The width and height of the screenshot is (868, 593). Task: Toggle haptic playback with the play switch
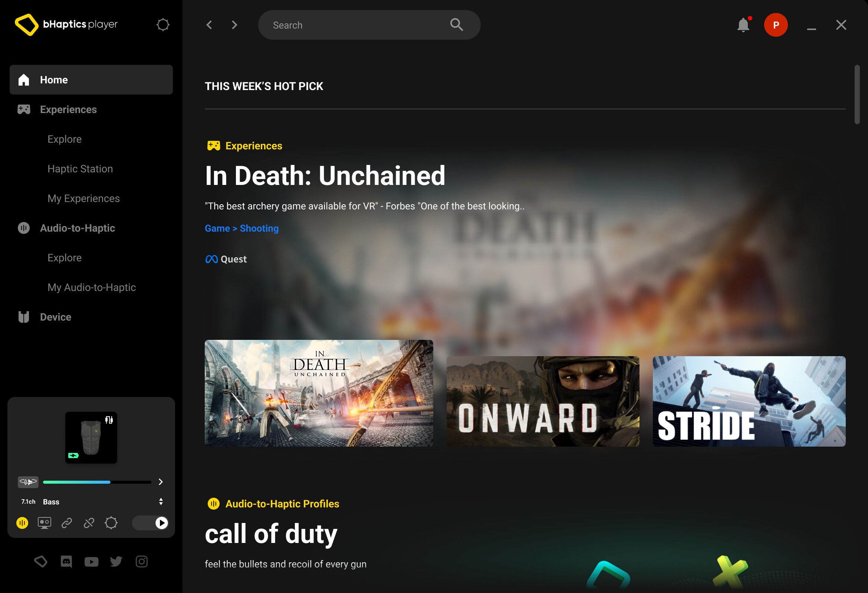pos(161,523)
